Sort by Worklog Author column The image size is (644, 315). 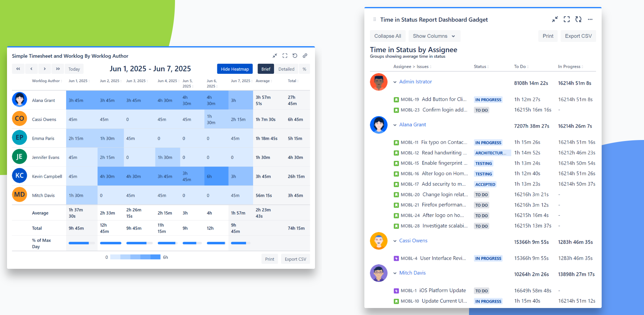point(47,81)
